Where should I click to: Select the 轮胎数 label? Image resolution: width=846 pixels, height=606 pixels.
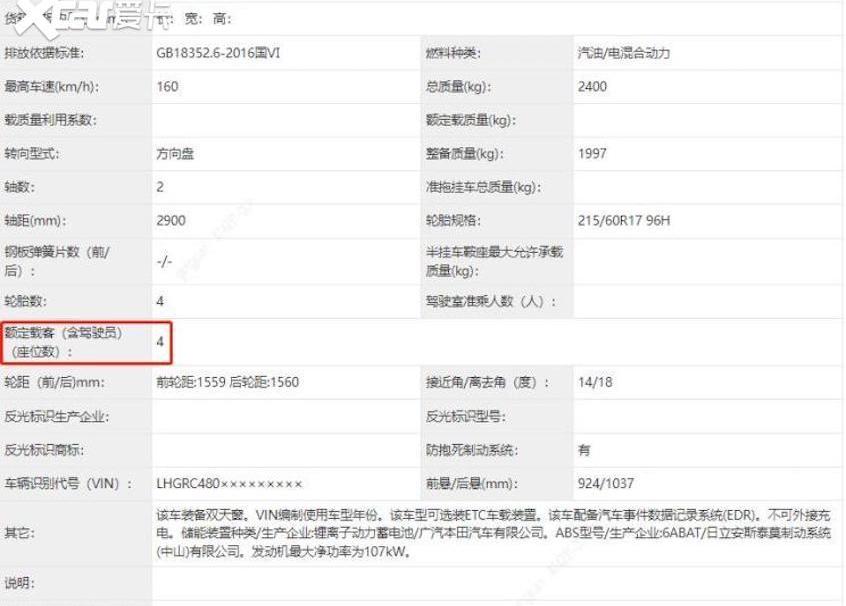click(25, 301)
